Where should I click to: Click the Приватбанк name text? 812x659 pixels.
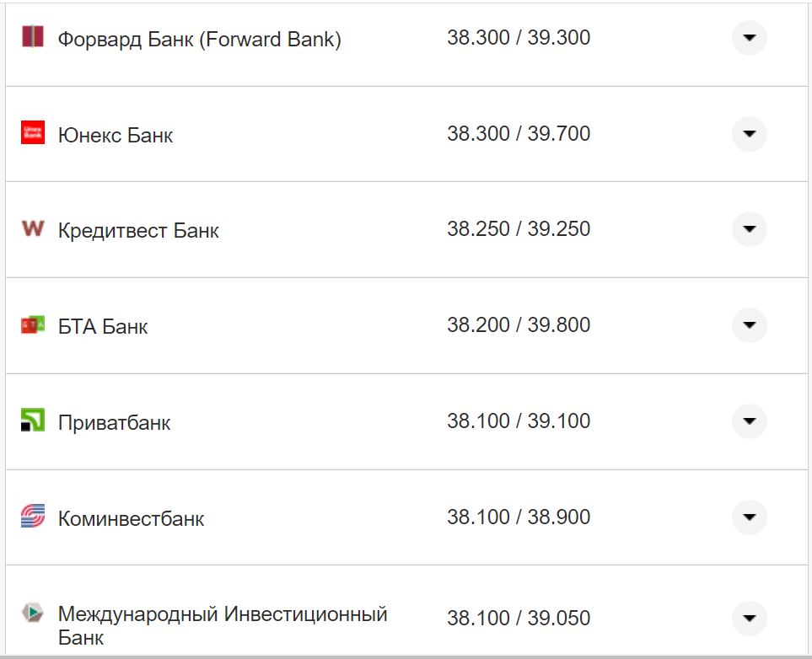[x=114, y=422]
